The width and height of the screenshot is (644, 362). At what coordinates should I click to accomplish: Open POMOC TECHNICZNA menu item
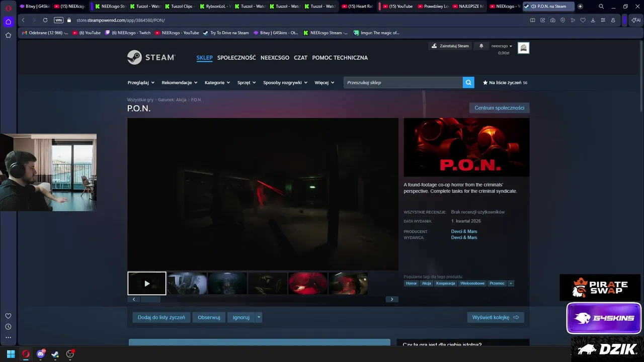[340, 58]
